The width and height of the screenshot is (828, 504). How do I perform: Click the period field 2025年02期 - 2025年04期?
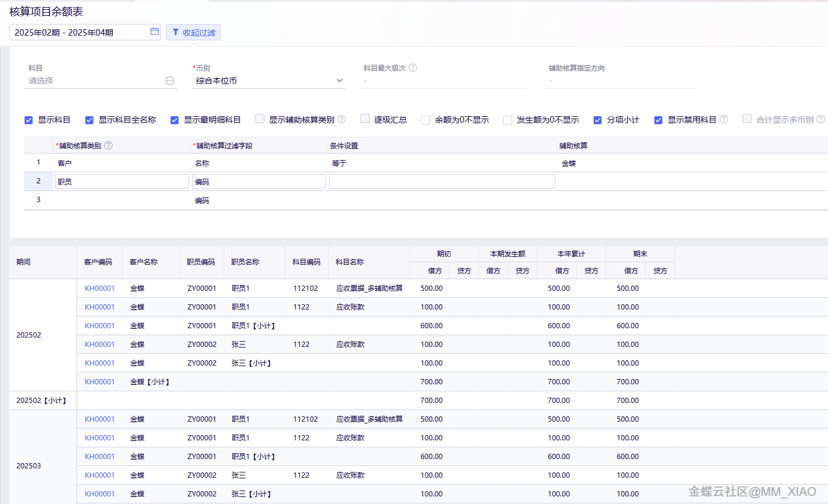coord(85,32)
